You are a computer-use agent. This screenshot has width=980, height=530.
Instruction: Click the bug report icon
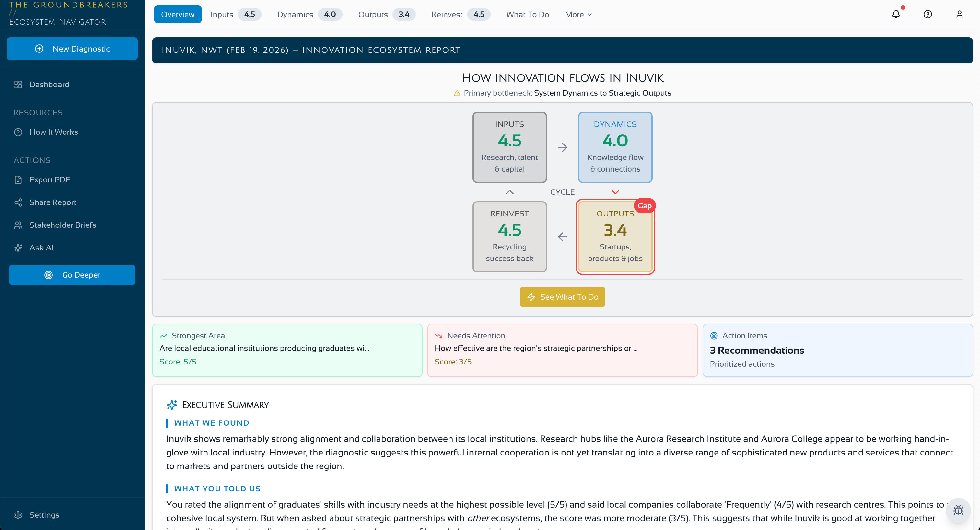(958, 510)
